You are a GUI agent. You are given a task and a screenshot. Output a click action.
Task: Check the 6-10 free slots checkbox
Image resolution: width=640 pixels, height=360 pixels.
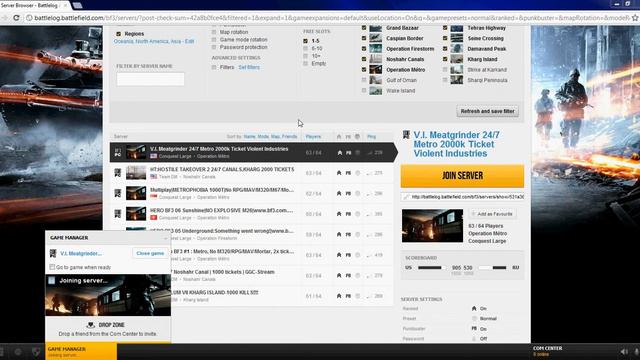(305, 49)
